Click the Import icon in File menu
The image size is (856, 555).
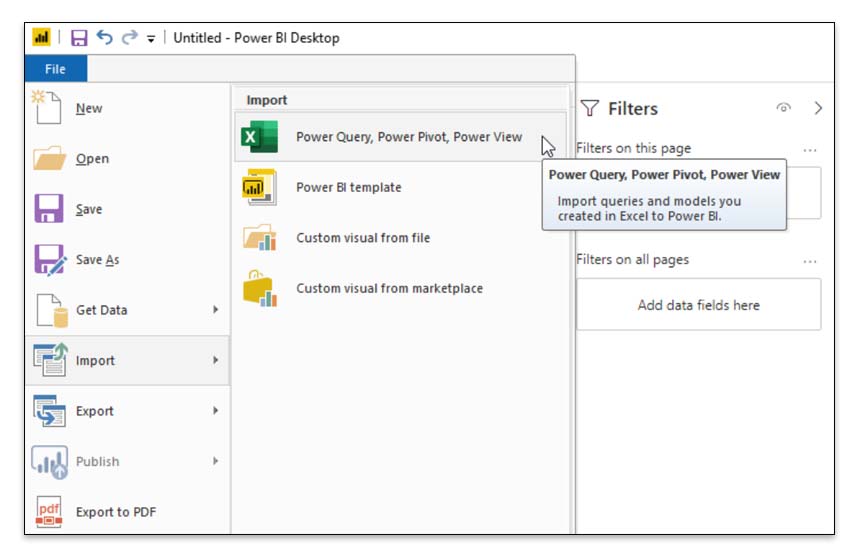click(50, 360)
